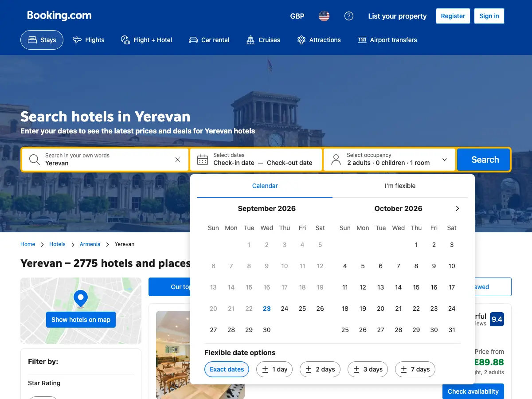
Task: Choose ± 1 day flexibility
Action: 275,369
